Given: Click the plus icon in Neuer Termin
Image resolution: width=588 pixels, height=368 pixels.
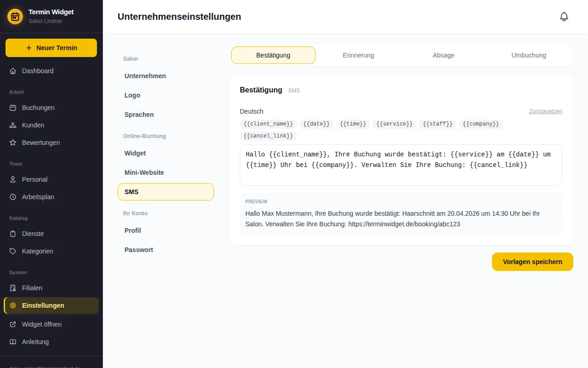Looking at the screenshot, I should point(29,48).
